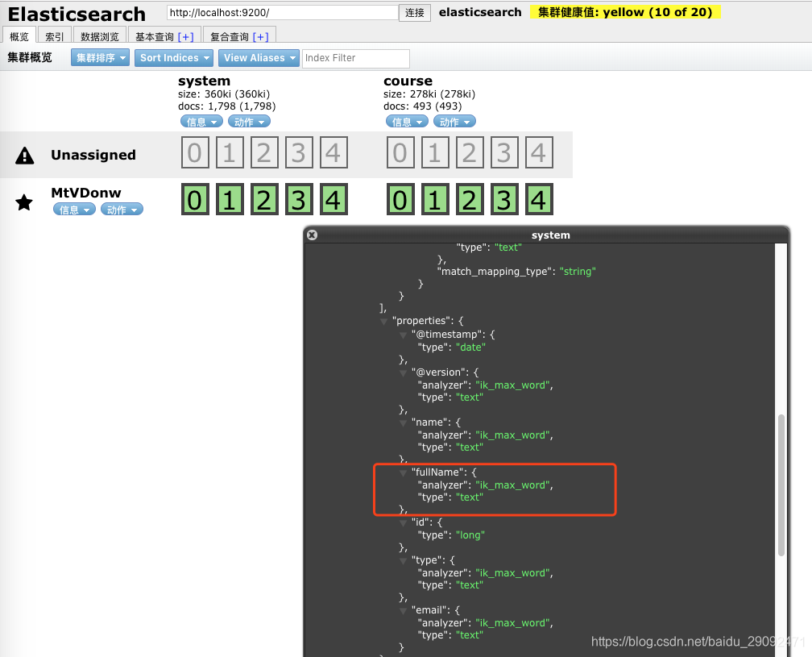Viewport: 812px width, 657px height.
Task: Select course index shard 4 on MtVDonw
Action: point(539,199)
